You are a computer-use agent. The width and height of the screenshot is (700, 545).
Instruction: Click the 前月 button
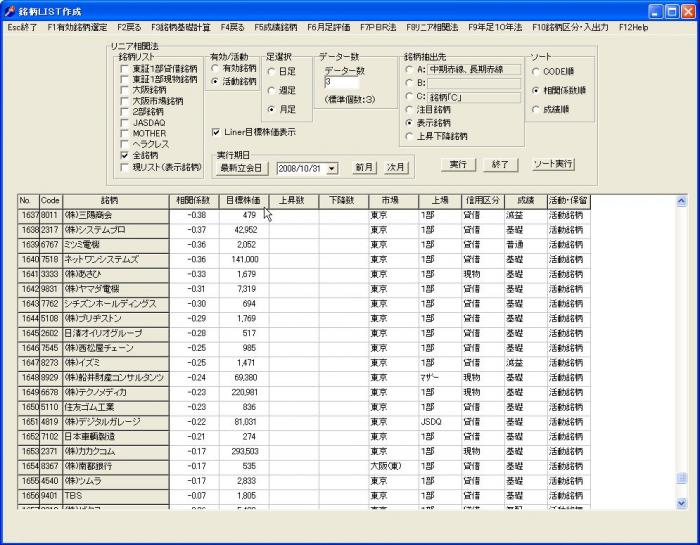pos(364,167)
